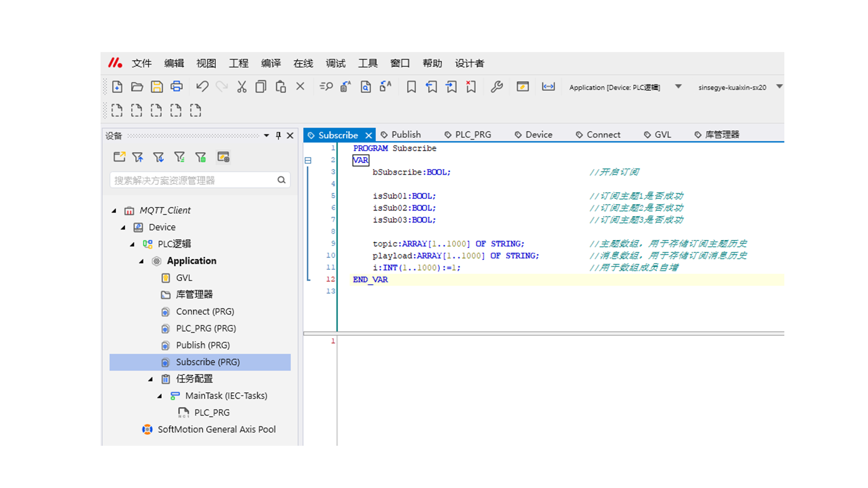Open the 设备 panel options dropdown arrow
This screenshot has height=488, width=868.
266,136
